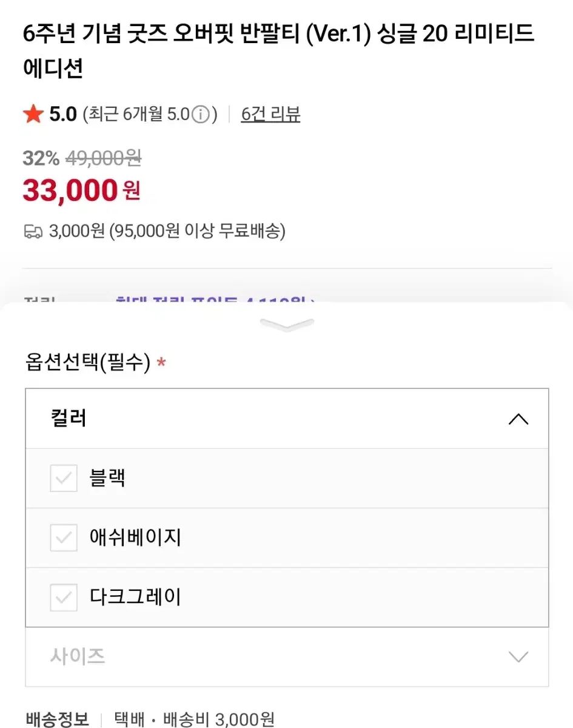Click the bold 5.0 rating score
The image size is (573, 728).
pos(63,114)
